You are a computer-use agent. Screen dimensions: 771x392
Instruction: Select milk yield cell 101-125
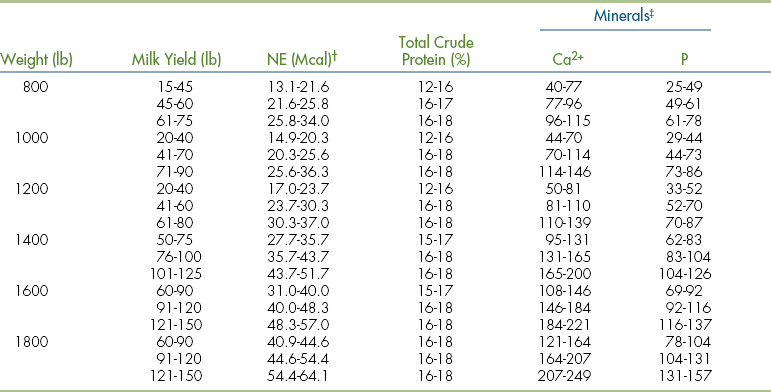(176, 274)
